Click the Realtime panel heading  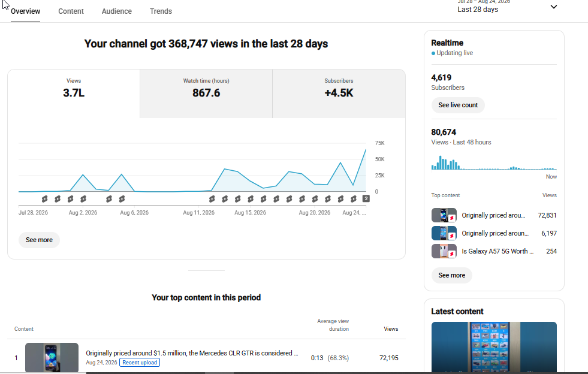point(447,43)
